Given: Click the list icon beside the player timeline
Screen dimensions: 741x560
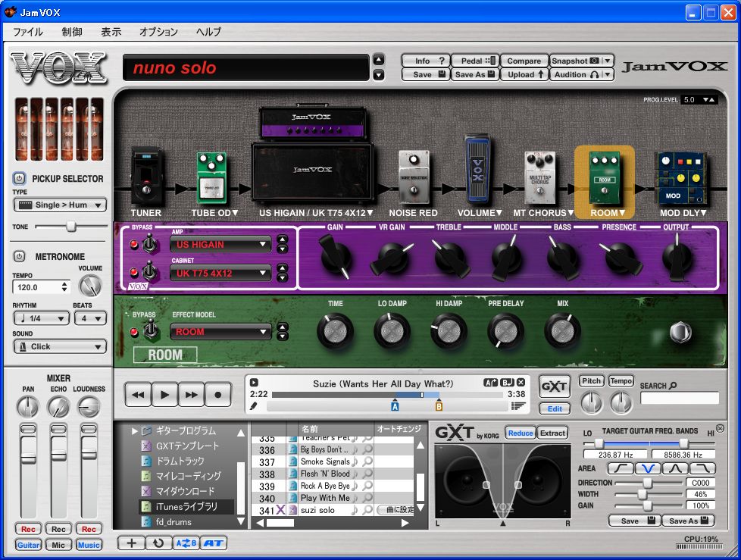Looking at the screenshot, I should pos(518,406).
